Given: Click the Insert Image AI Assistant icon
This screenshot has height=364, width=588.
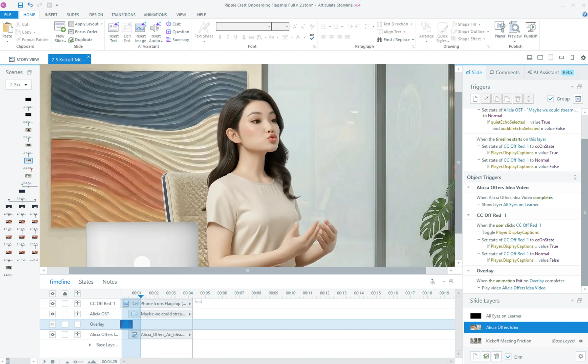Looking at the screenshot, I should pos(140,32).
